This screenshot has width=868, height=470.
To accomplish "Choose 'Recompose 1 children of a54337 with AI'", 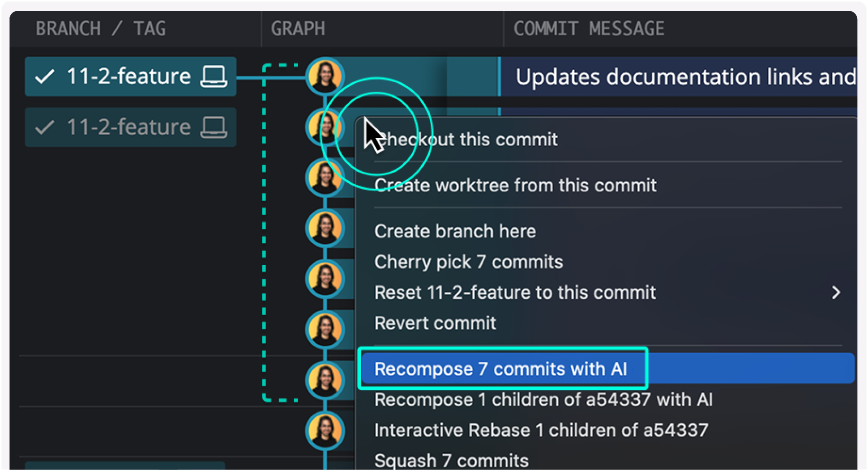I will click(543, 399).
